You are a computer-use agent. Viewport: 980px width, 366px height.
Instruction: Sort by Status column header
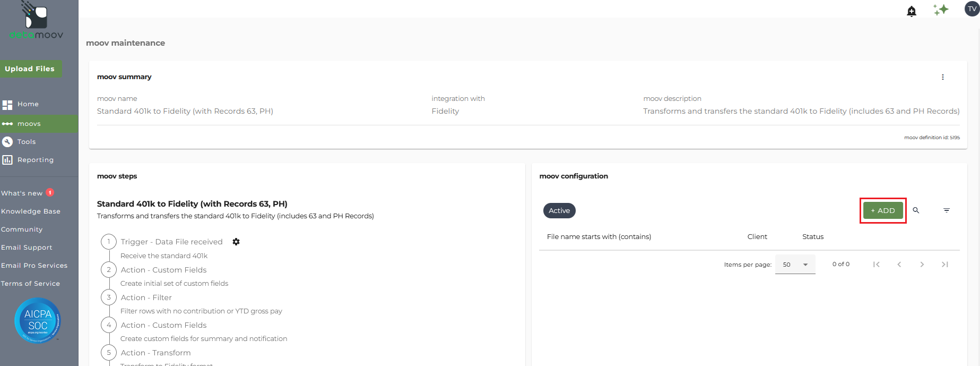click(813, 237)
